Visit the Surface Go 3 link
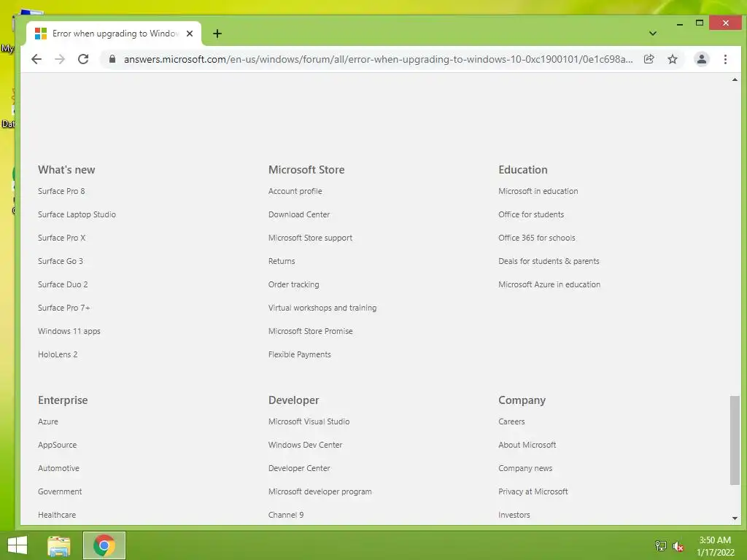This screenshot has height=560, width=747. point(61,261)
